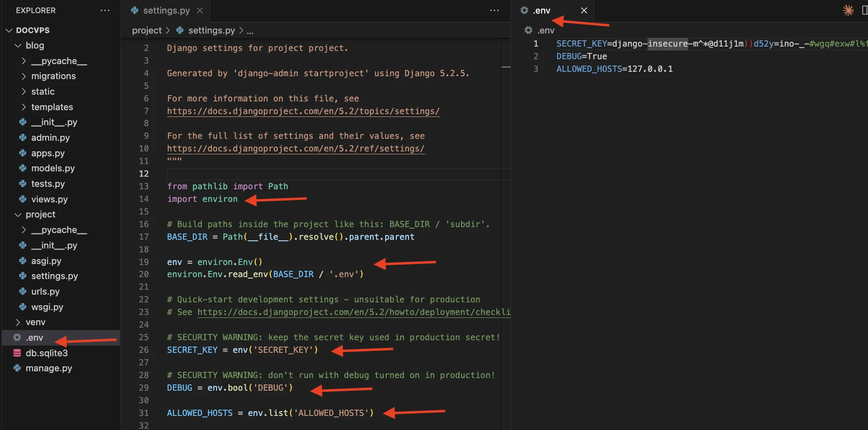The height and width of the screenshot is (430, 868).
Task: Click the gear icon beside .env file
Action: click(17, 337)
